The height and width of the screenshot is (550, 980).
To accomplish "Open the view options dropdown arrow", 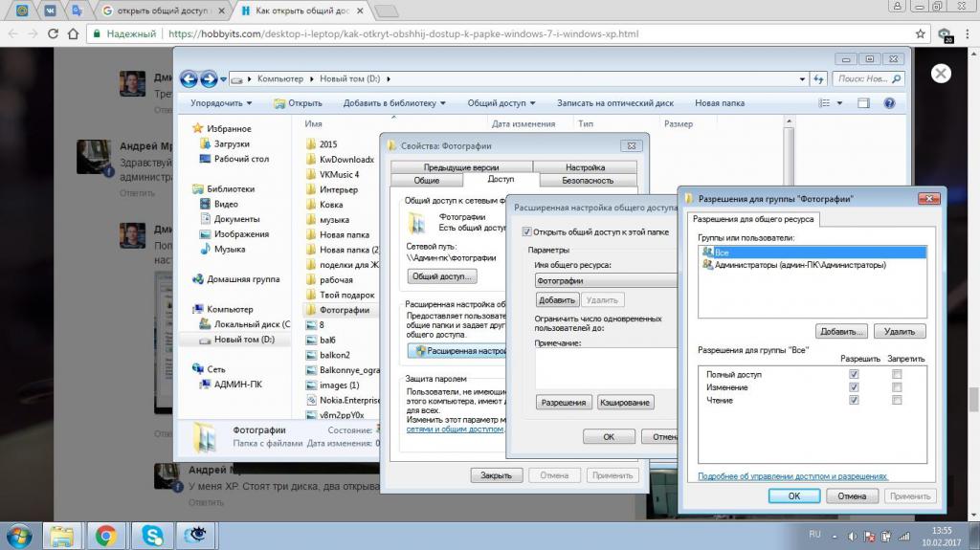I will [839, 103].
